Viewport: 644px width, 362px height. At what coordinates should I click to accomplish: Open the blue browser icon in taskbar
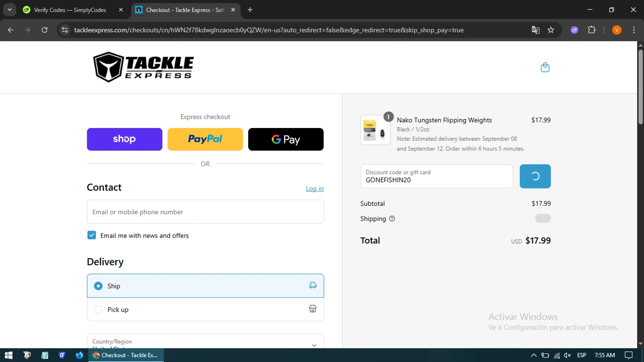click(79, 355)
